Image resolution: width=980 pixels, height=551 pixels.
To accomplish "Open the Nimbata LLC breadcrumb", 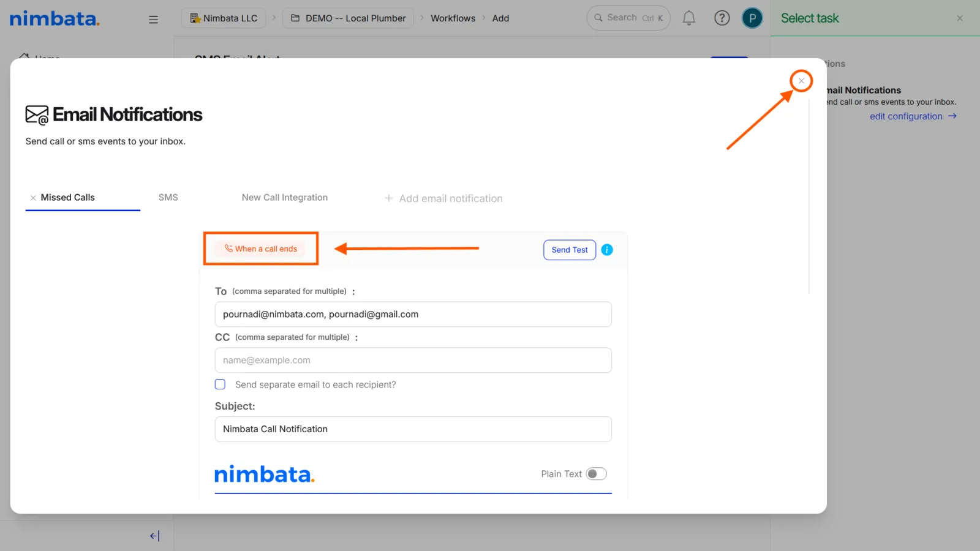I will coord(224,18).
